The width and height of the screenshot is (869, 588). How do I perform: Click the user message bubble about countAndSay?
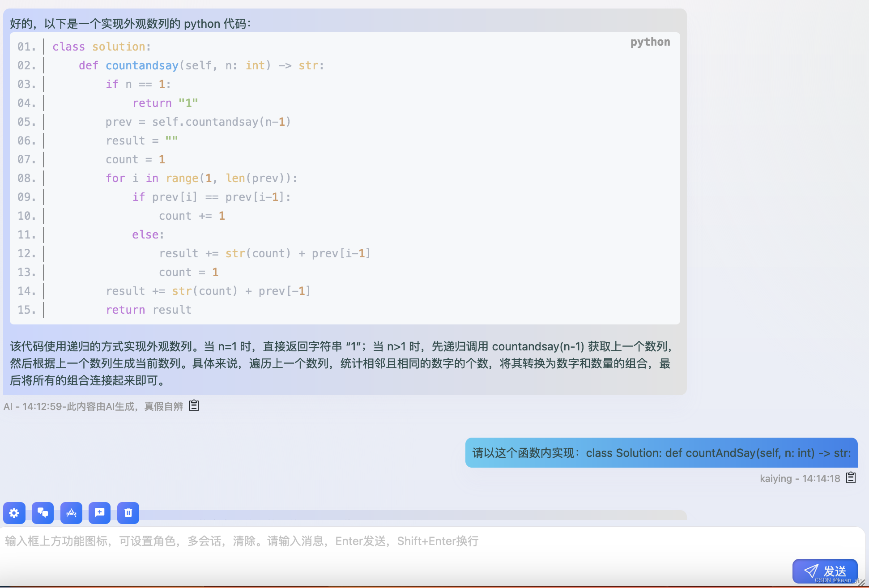point(661,453)
